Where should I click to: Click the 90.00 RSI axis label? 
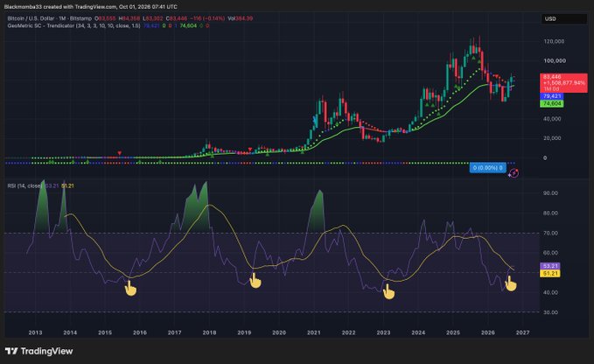coord(550,193)
